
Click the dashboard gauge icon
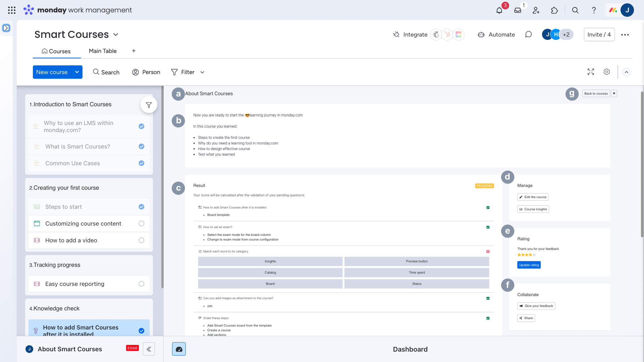(x=179, y=349)
